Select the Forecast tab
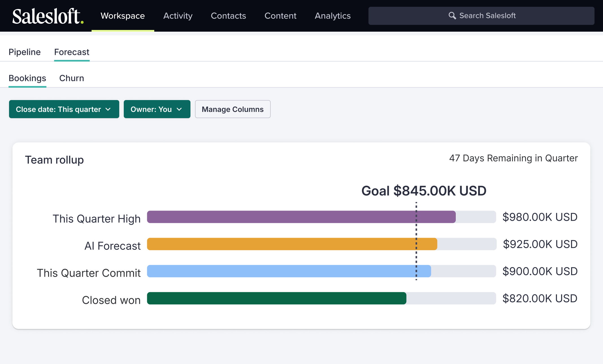The image size is (603, 364). 72,52
